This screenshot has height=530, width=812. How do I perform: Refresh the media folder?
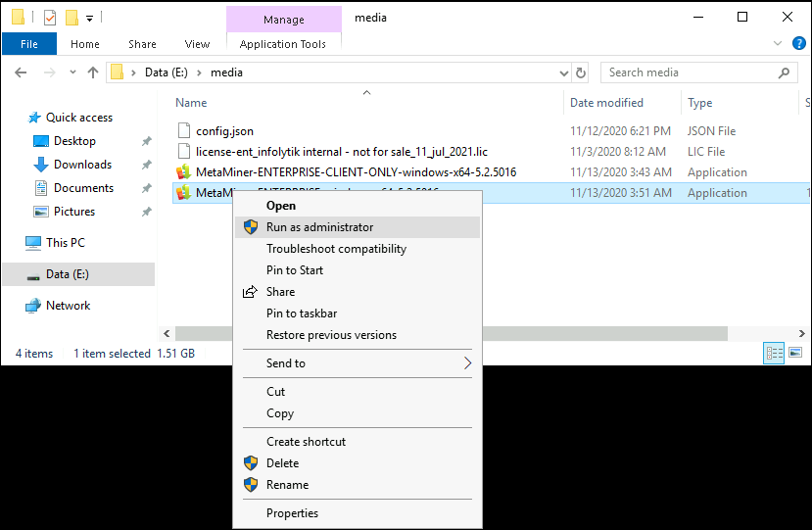pyautogui.click(x=581, y=72)
